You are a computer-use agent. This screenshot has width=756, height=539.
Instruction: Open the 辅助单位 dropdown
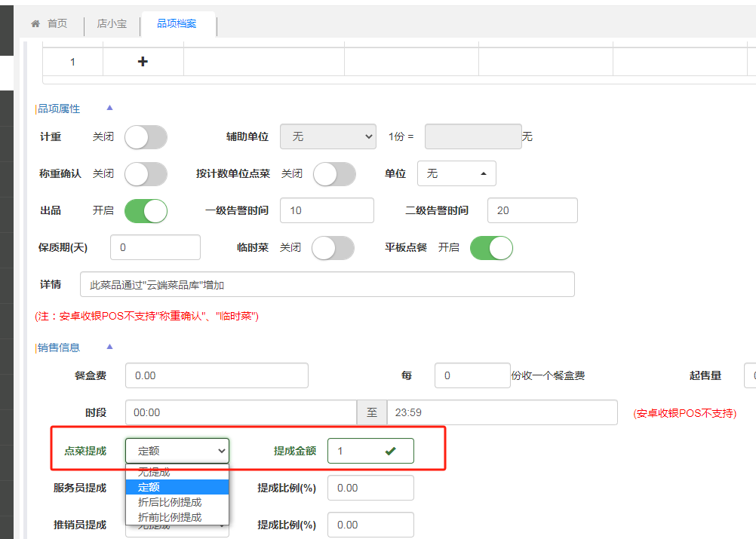(327, 137)
